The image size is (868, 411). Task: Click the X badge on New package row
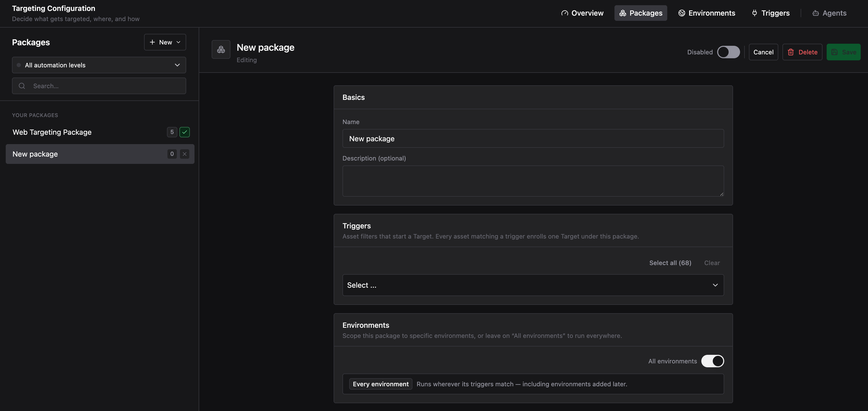(185, 154)
